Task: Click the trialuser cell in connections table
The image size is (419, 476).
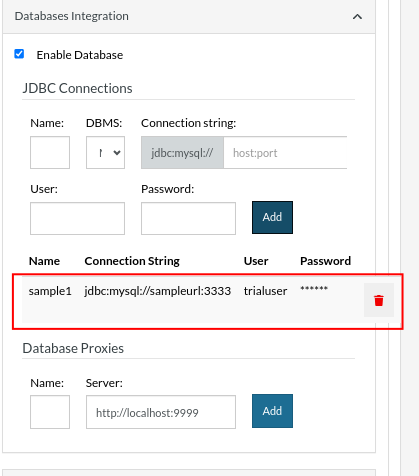Action: point(265,291)
